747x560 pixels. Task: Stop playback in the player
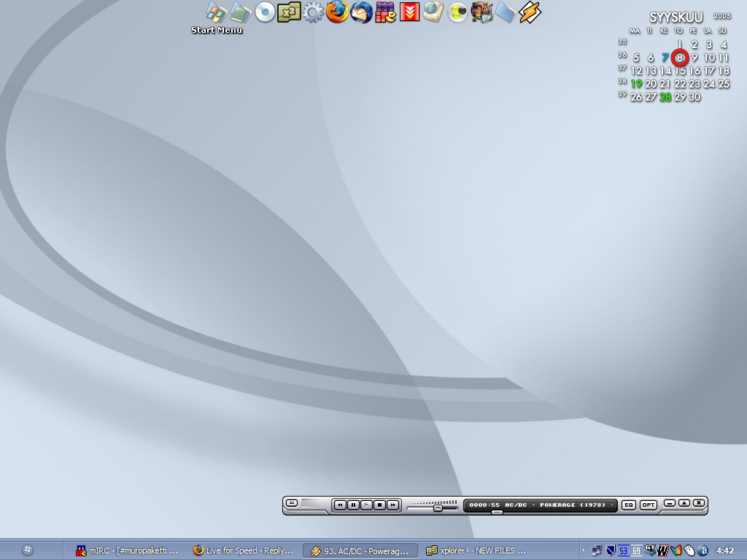pos(379,505)
